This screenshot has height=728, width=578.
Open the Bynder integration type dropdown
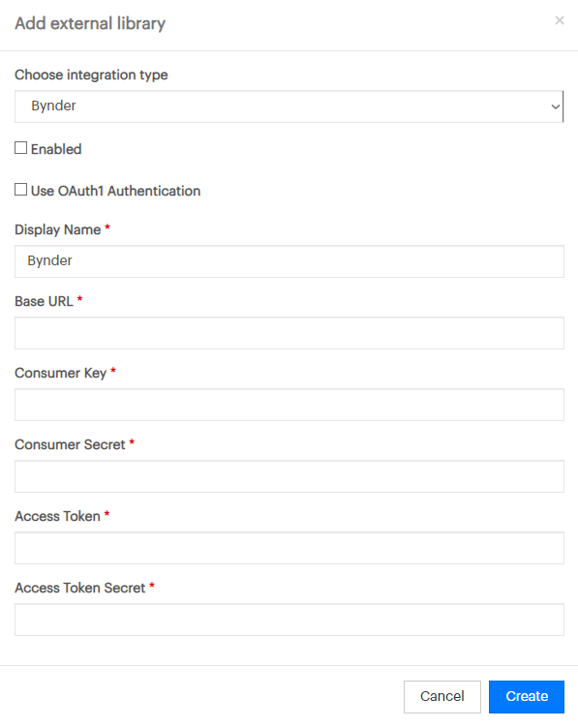click(289, 106)
